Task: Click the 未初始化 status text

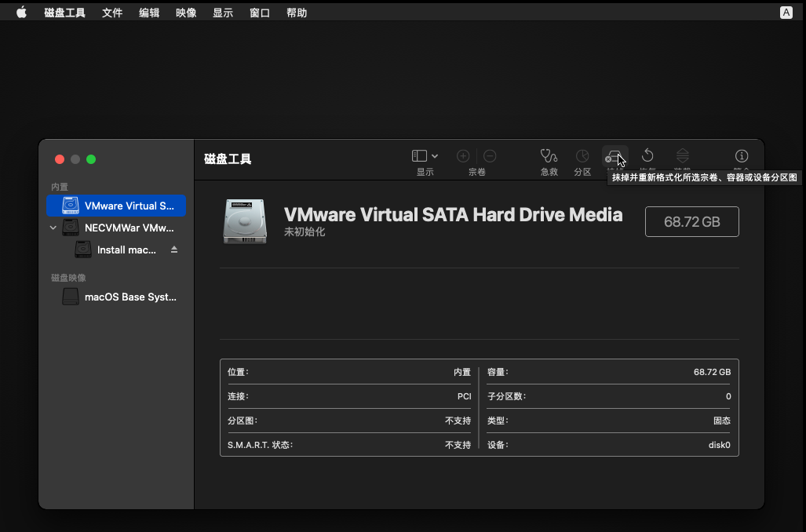Action: point(305,231)
